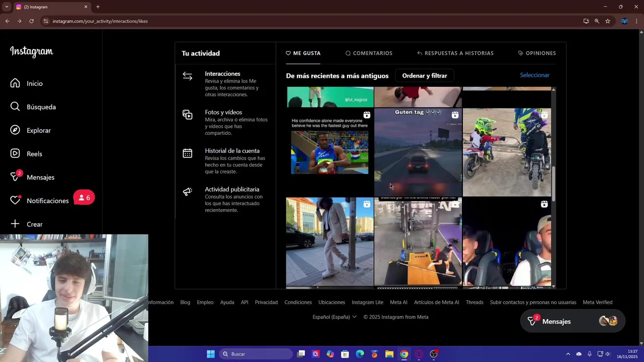644x362 pixels.
Task: Open the Condiciones footer link
Action: tap(298, 302)
